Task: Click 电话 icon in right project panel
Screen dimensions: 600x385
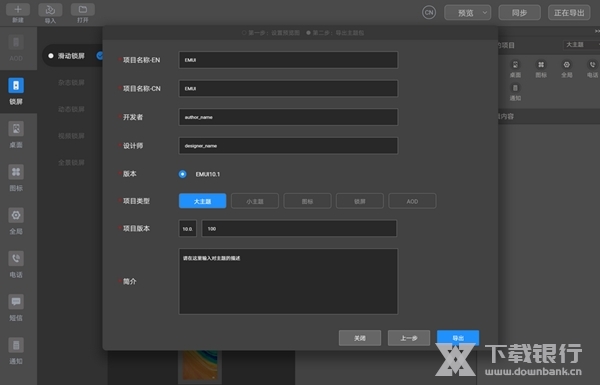Action: (x=592, y=65)
